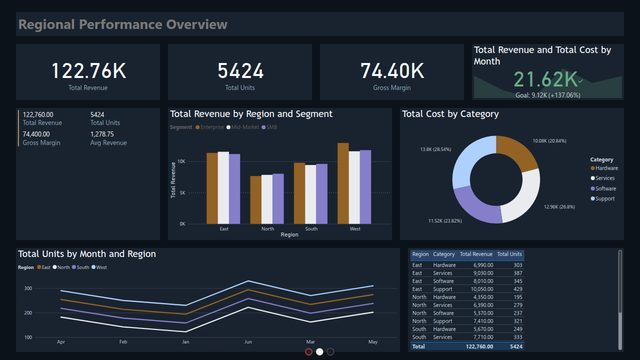640x360 pixels.
Task: Sort table by Total Units column header
Action: click(509, 254)
